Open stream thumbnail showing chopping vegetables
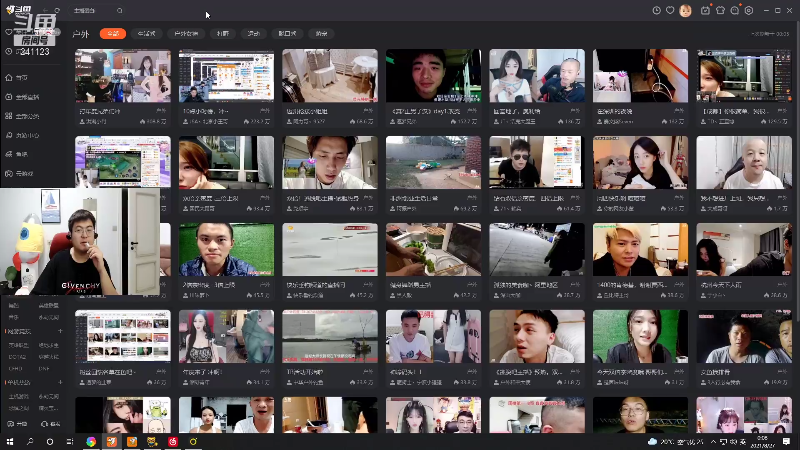 click(x=433, y=249)
